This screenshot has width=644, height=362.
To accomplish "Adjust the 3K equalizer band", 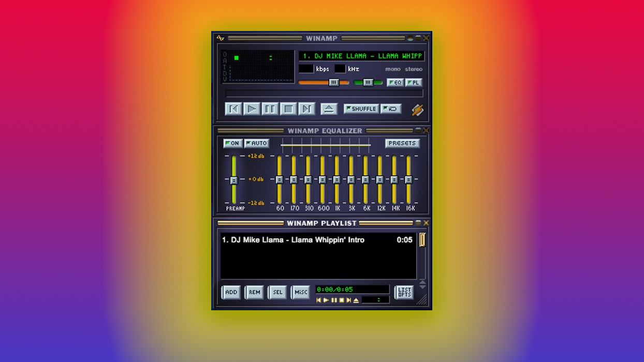I will (351, 179).
